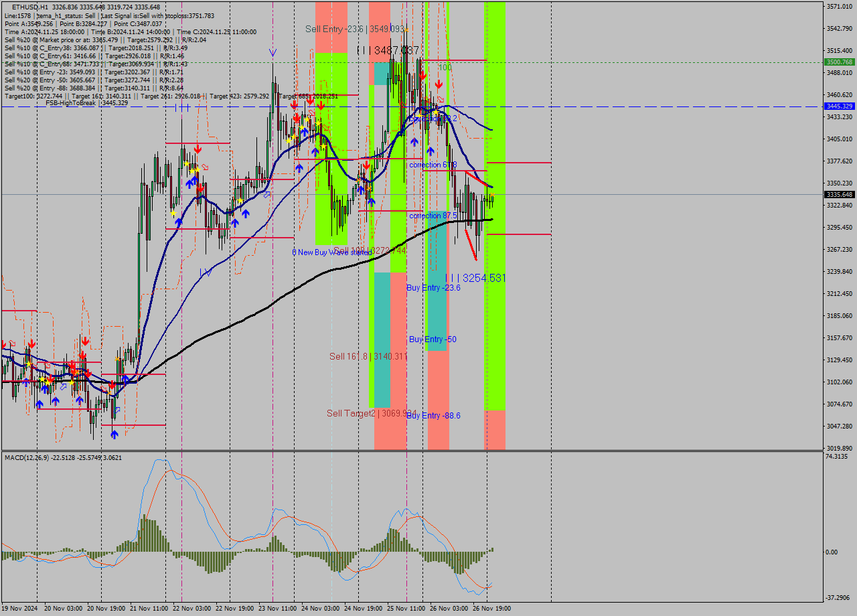857x616 pixels.
Task: Click the blue up arrow near 26 Nov 03:00
Action: [432, 150]
